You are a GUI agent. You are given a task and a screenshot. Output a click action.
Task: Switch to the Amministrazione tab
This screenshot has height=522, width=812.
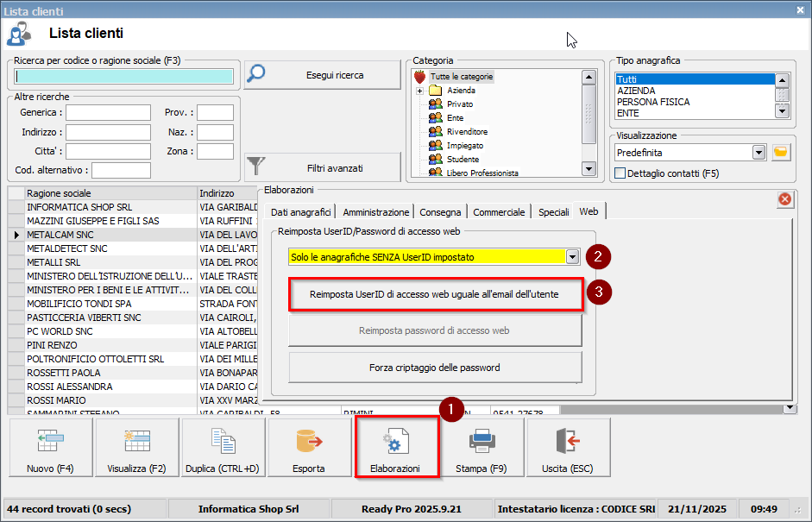point(375,212)
